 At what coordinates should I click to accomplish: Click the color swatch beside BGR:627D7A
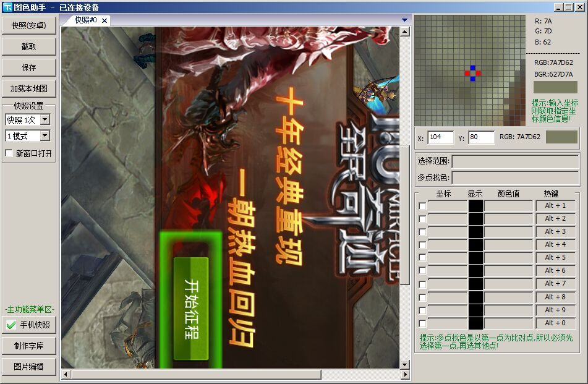pyautogui.click(x=555, y=87)
